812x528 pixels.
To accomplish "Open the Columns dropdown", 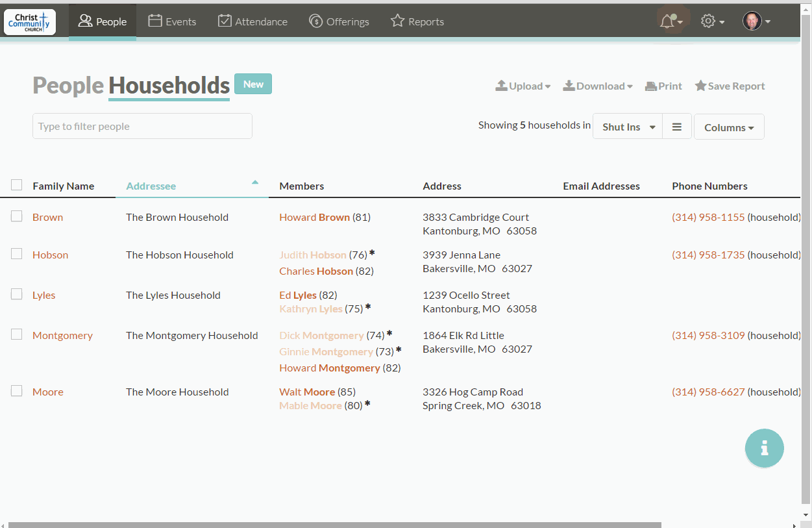I will (728, 127).
